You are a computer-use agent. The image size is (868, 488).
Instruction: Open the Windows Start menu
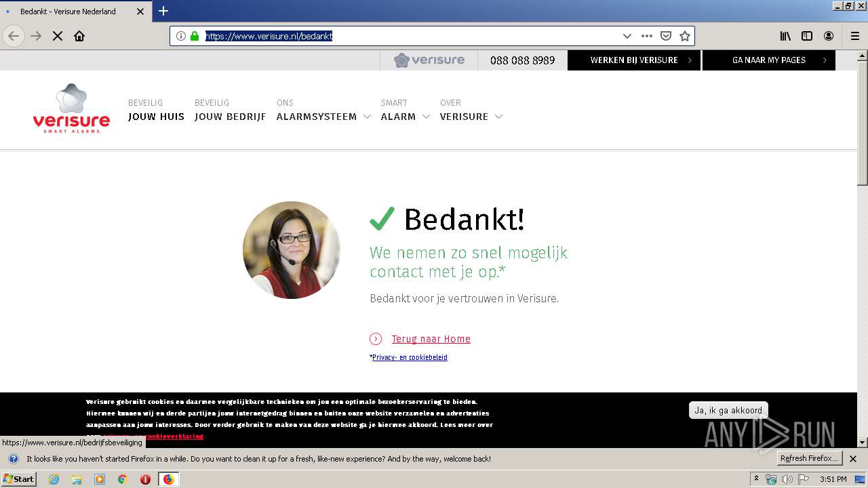click(x=19, y=479)
